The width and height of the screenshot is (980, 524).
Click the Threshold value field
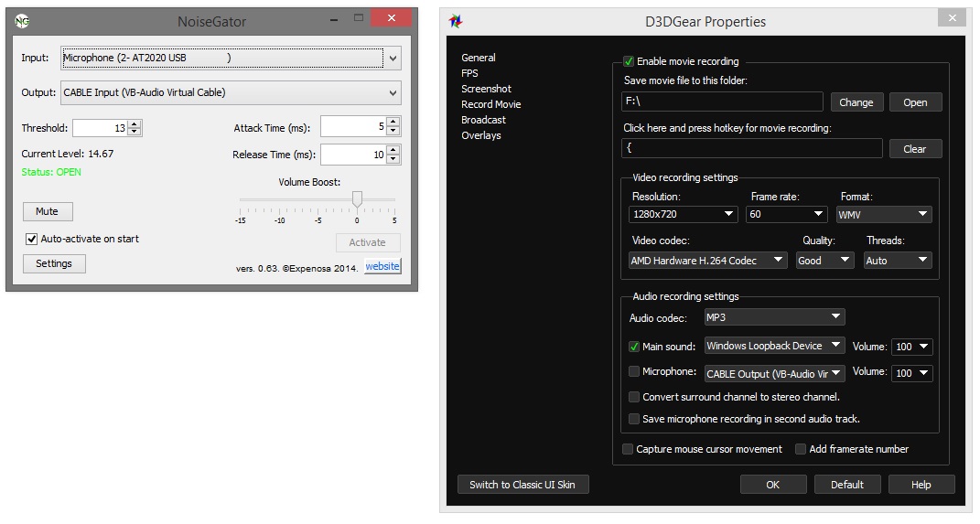pos(100,128)
